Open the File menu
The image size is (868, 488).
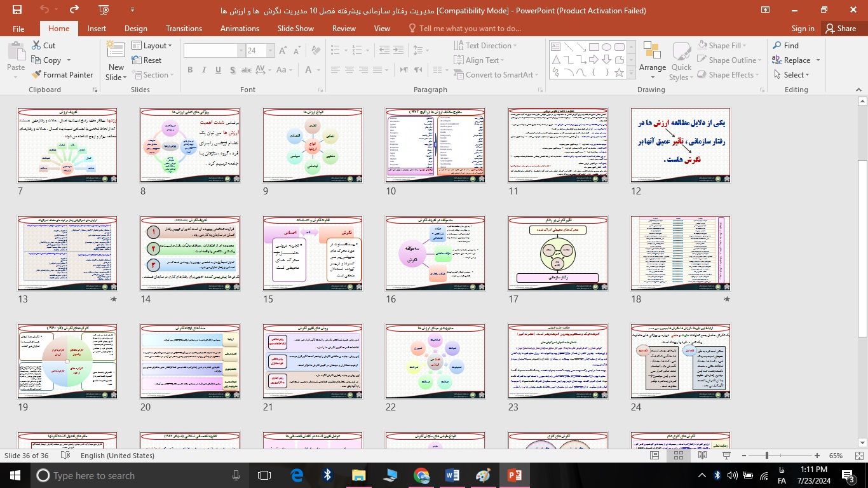coord(18,29)
